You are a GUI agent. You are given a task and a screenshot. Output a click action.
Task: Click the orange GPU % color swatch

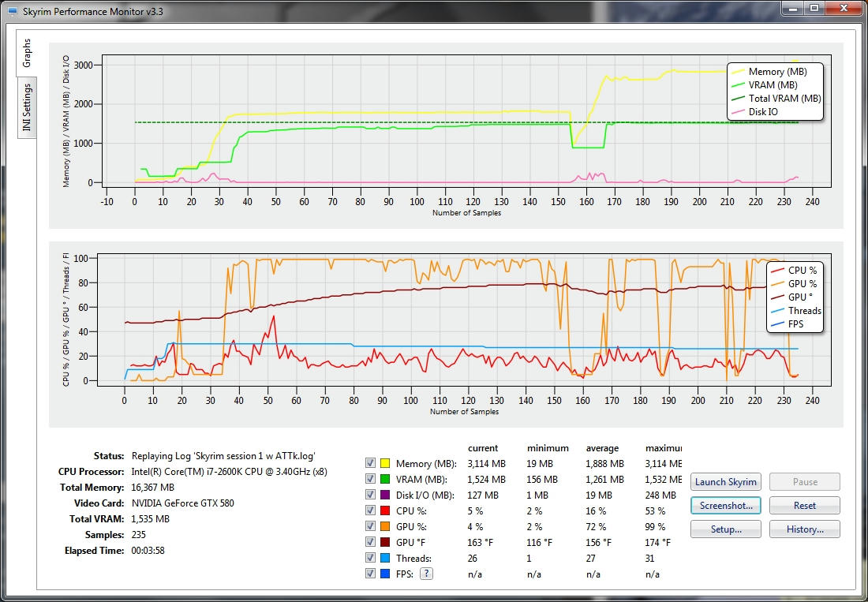(386, 527)
